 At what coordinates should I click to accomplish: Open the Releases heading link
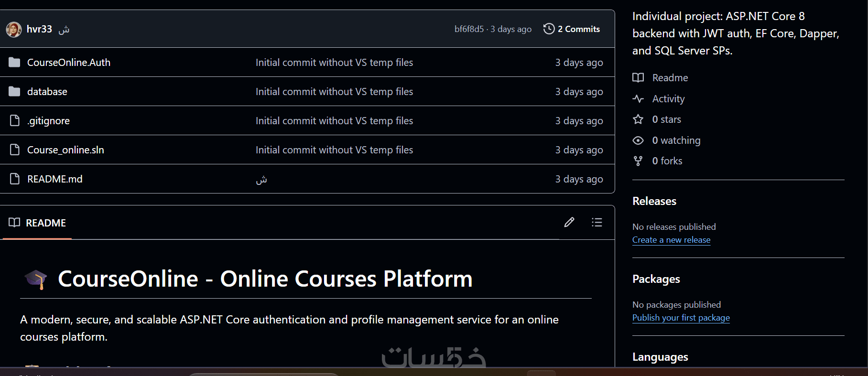tap(654, 201)
